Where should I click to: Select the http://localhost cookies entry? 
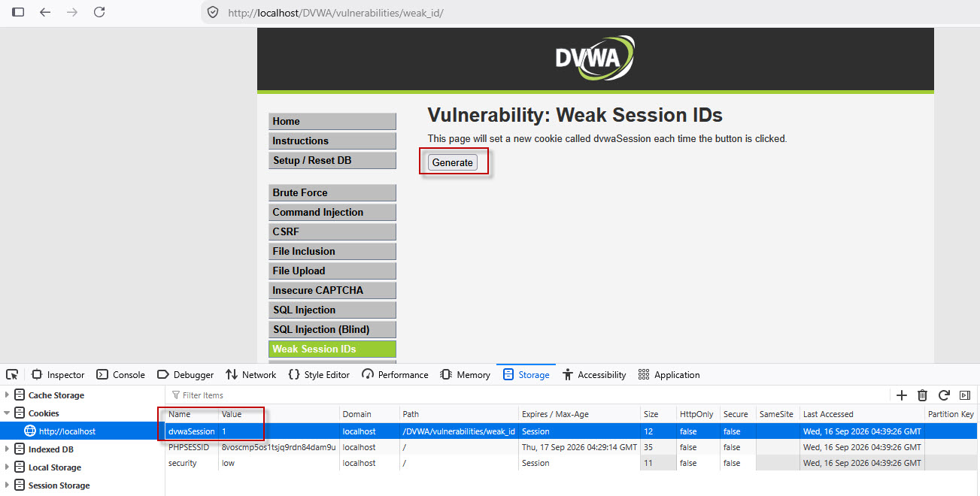(82, 431)
